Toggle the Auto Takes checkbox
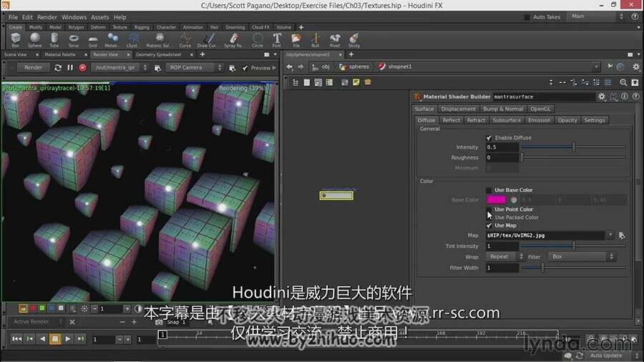The image size is (644, 362). point(527,17)
